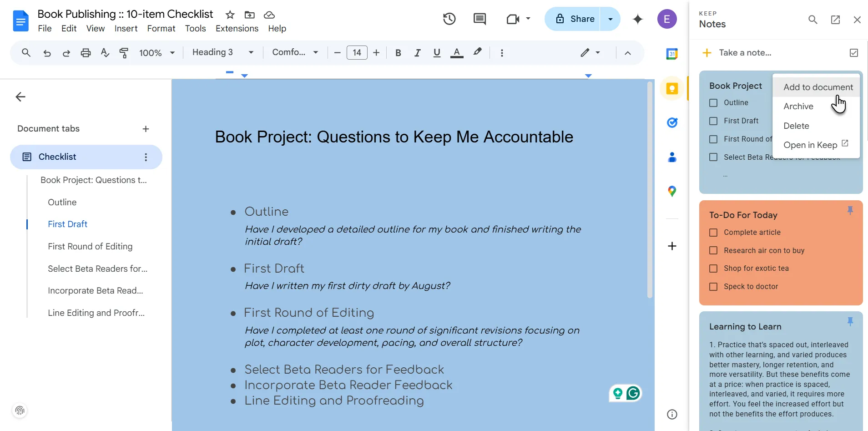Open version history
The width and height of the screenshot is (868, 431).
(x=449, y=19)
